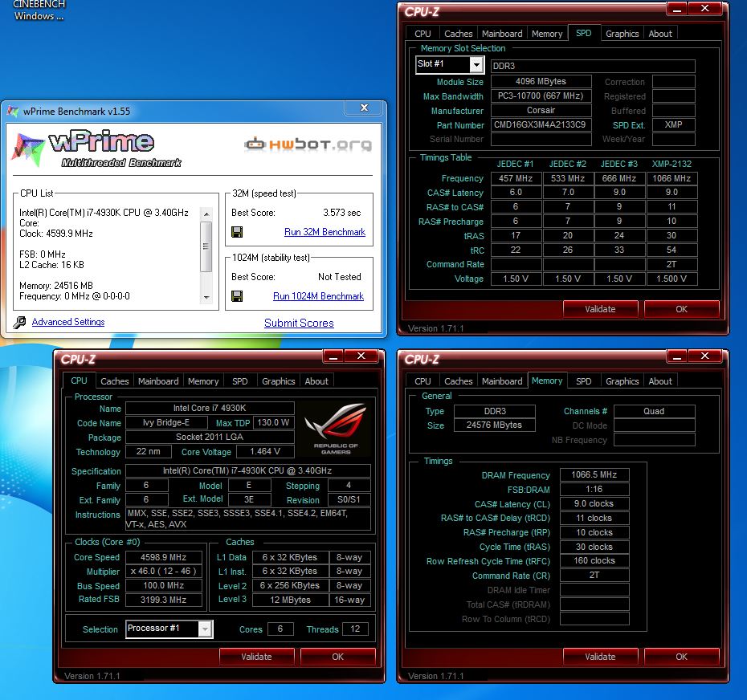The image size is (747, 700).
Task: Switch to CPU tab in Memory CPU-Z window
Action: [x=422, y=381]
